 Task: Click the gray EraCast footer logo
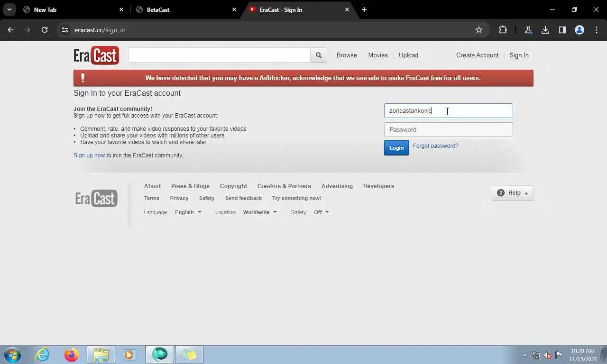[96, 198]
